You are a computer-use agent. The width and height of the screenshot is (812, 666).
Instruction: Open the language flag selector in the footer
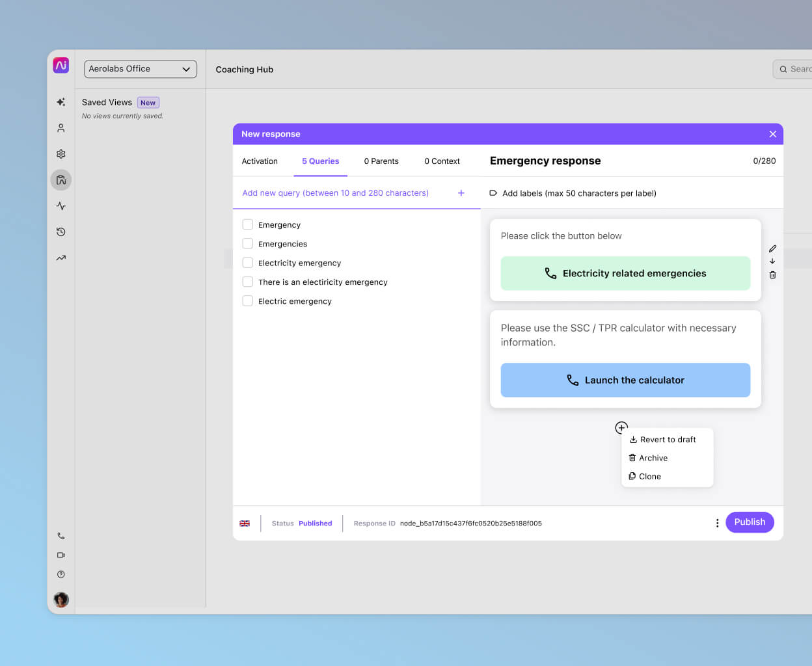(245, 523)
